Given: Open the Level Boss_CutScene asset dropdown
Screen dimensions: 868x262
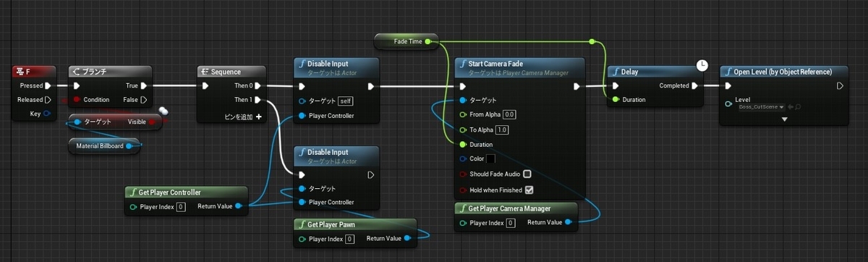Looking at the screenshot, I should (x=762, y=106).
